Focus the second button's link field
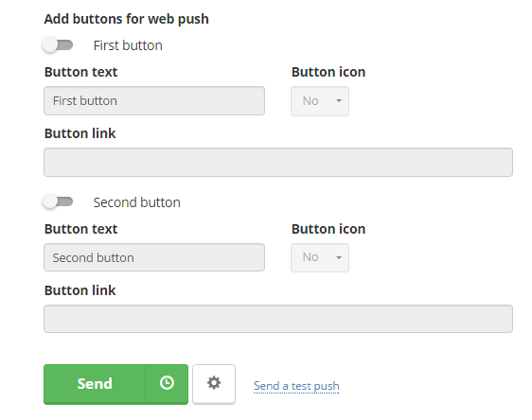The width and height of the screenshot is (532, 420). pos(278,319)
